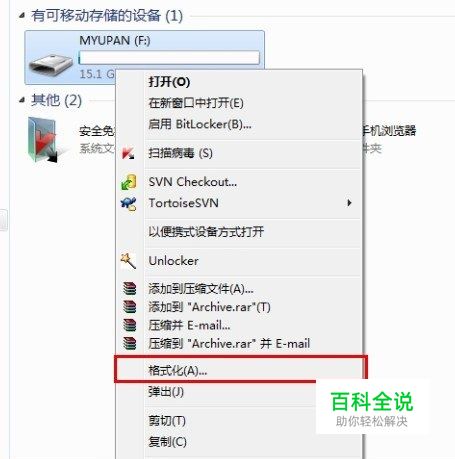
Task: Click the Unlocker wand icon
Action: tap(128, 261)
